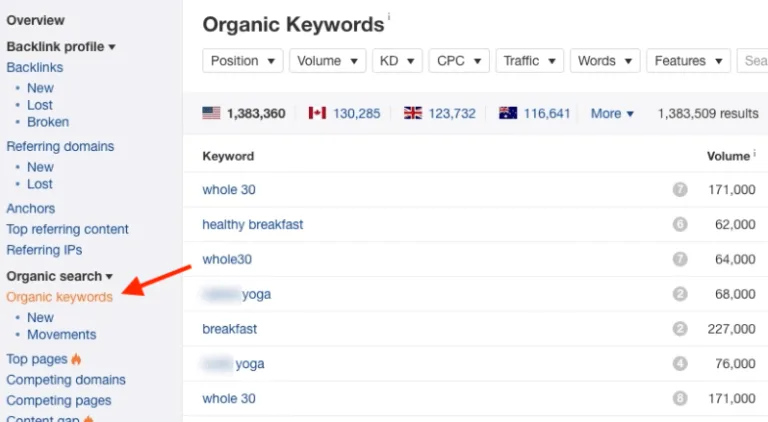768x422 pixels.
Task: Open New under Organic keywords
Action: [x=40, y=318]
